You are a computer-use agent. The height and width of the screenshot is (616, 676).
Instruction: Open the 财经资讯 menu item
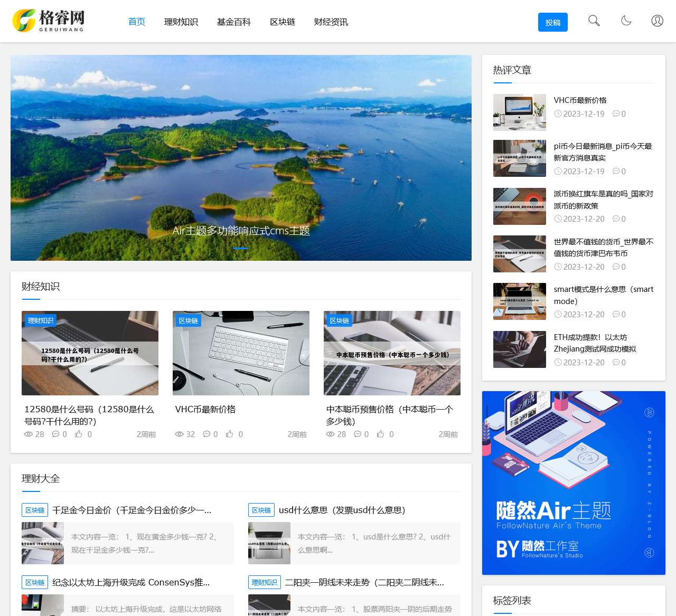click(331, 22)
